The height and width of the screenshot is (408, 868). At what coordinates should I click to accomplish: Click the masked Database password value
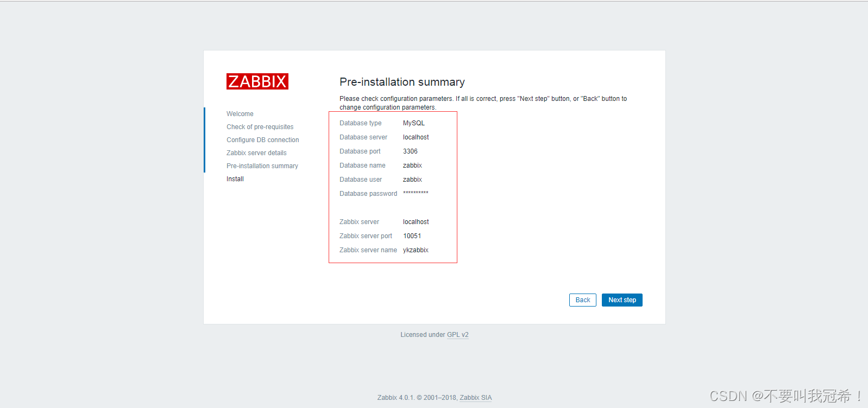416,193
